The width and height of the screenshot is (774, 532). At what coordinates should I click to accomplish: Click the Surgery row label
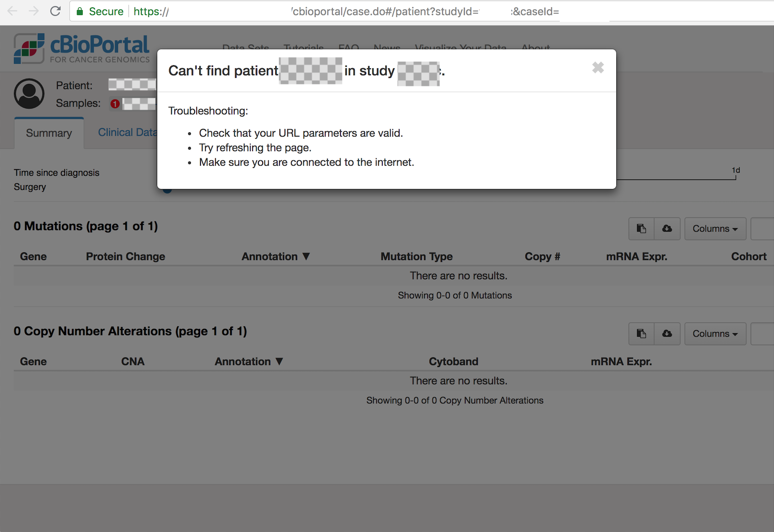point(30,187)
